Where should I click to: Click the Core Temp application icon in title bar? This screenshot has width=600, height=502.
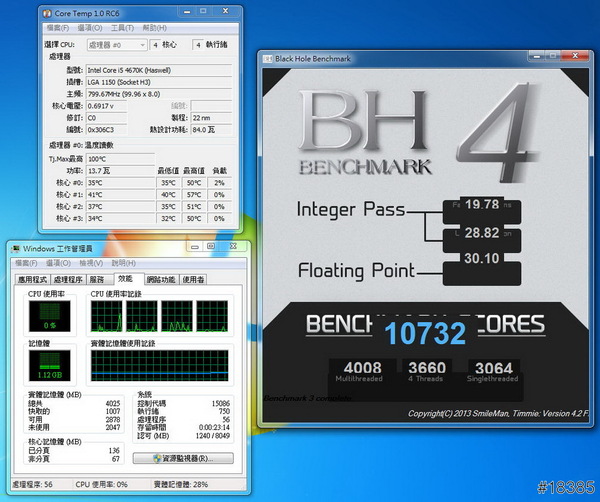tap(47, 13)
